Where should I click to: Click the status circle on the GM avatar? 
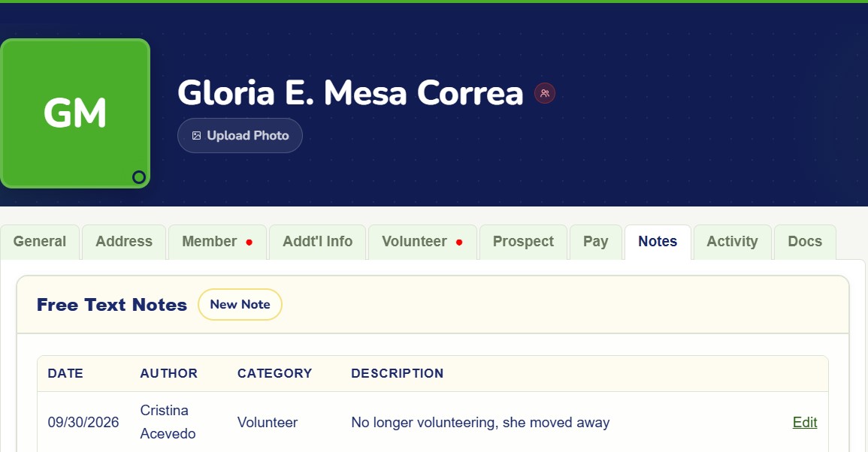pyautogui.click(x=139, y=177)
